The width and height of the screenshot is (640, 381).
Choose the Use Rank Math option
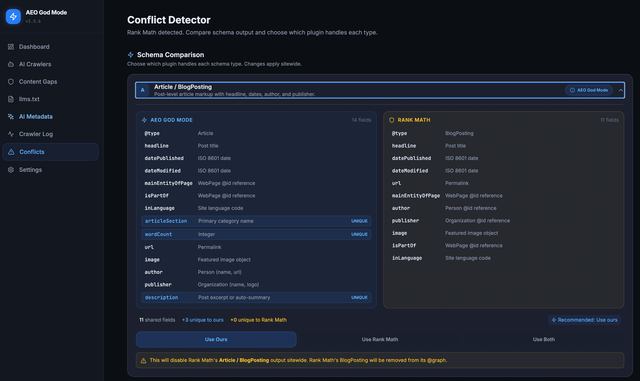pyautogui.click(x=380, y=339)
